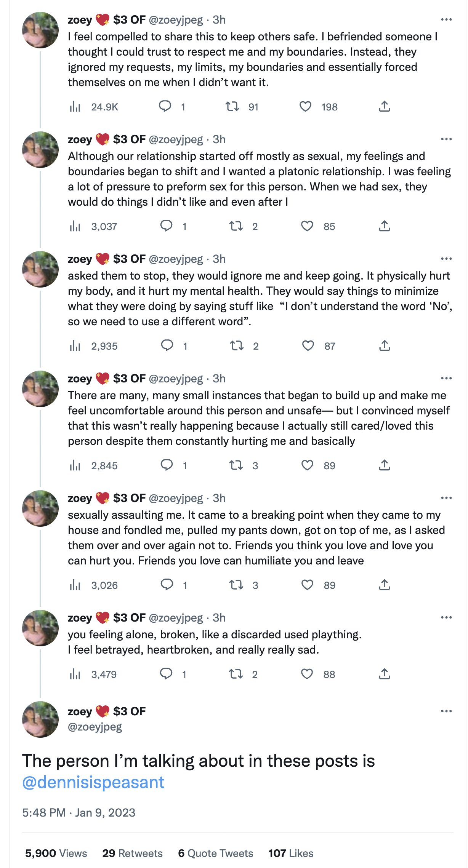View the 6 Quote Tweets list
The image size is (468, 868).
(x=215, y=854)
